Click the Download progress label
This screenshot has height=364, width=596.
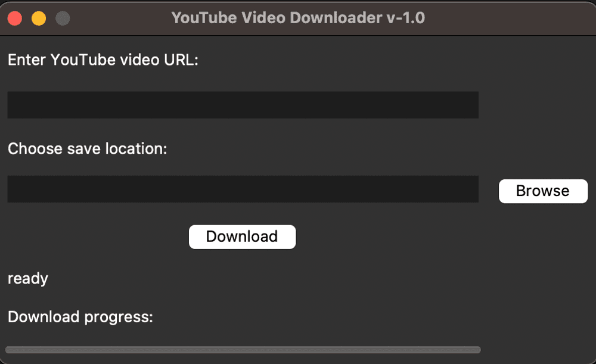(x=80, y=318)
